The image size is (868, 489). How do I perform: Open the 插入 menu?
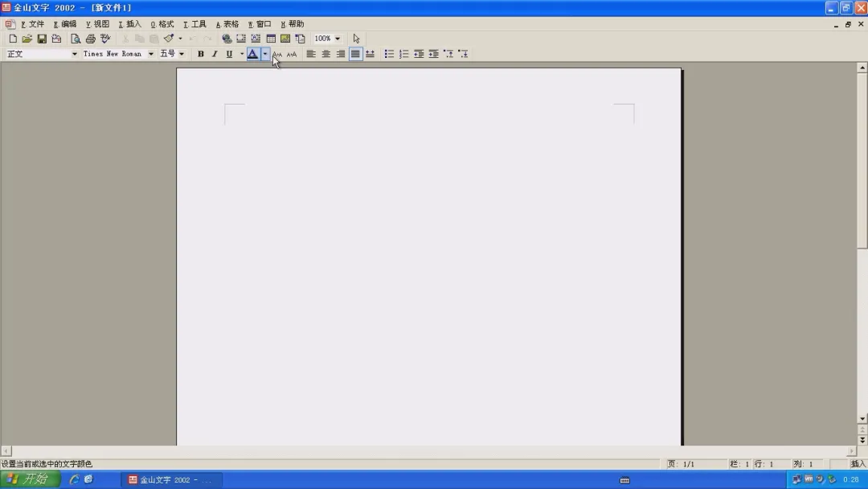[x=130, y=24]
